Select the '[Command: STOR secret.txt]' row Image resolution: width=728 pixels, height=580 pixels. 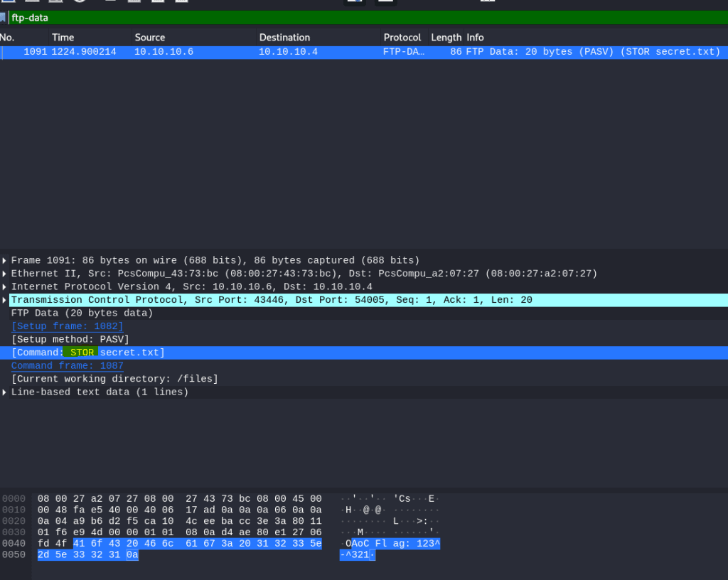tap(364, 353)
